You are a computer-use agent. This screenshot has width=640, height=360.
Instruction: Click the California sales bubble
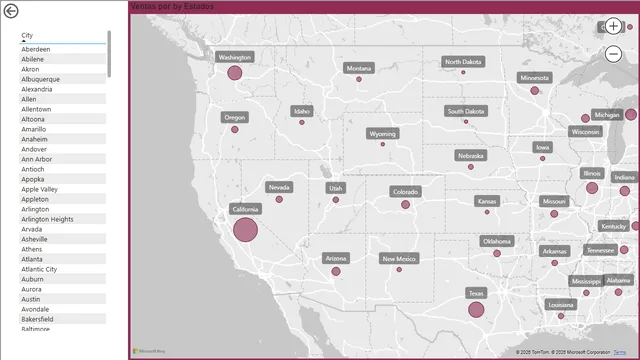pos(245,230)
